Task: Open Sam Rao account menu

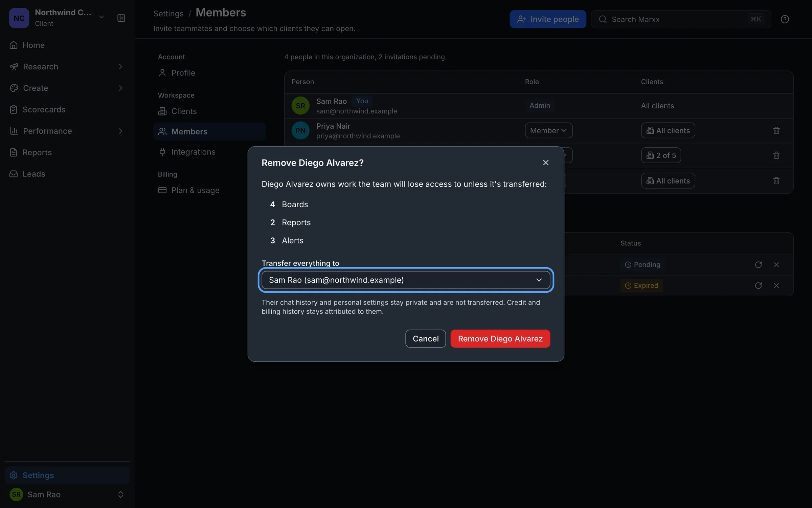Action: [x=67, y=494]
